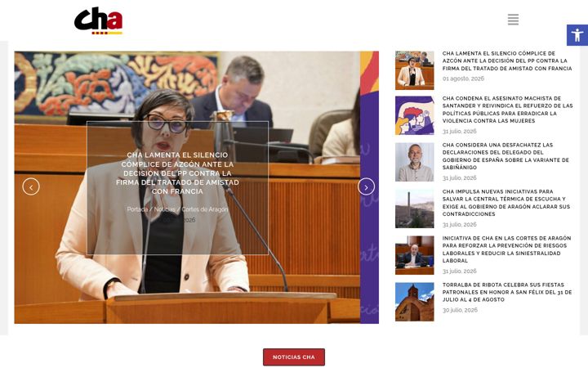The width and height of the screenshot is (588, 368).
Task: Click Portada breadcrumb in slider caption
Action: [x=137, y=209]
